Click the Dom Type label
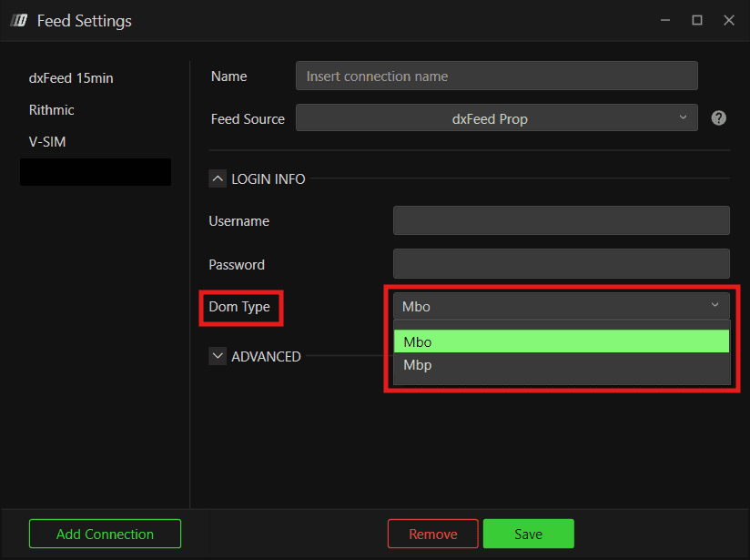 point(239,307)
